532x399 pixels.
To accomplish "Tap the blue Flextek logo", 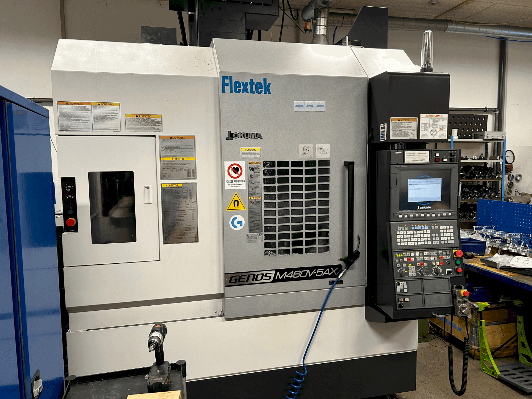I will point(246,85).
